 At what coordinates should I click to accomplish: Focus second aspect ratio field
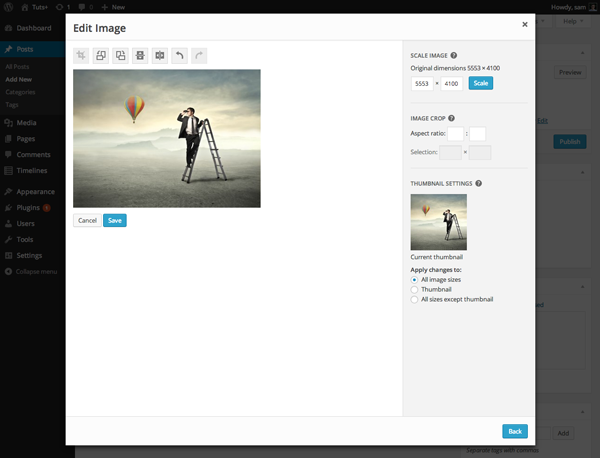click(x=478, y=134)
